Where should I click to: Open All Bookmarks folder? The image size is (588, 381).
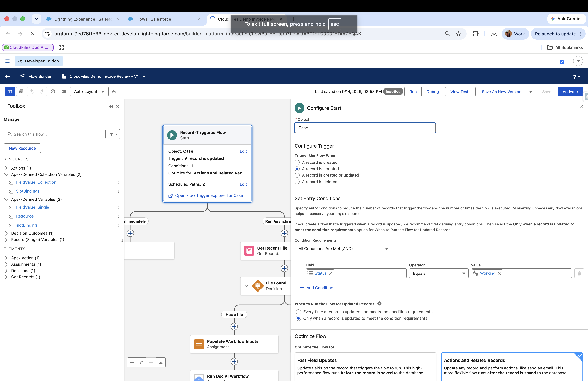click(565, 47)
